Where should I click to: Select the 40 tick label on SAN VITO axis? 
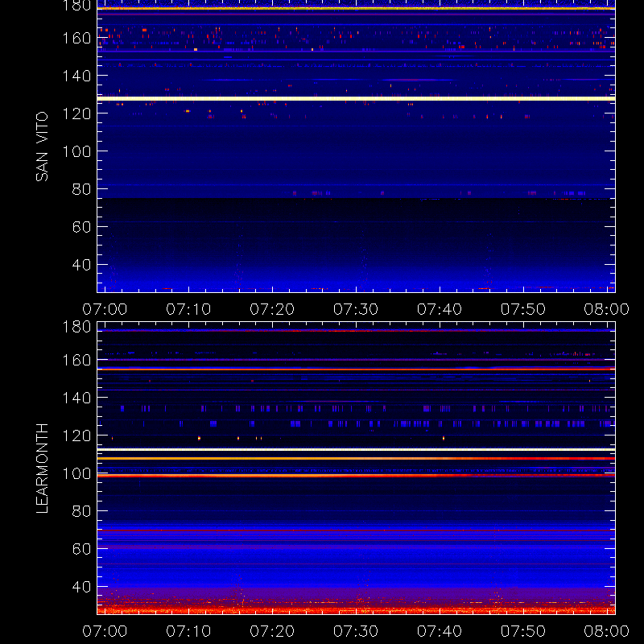pyautogui.click(x=81, y=265)
